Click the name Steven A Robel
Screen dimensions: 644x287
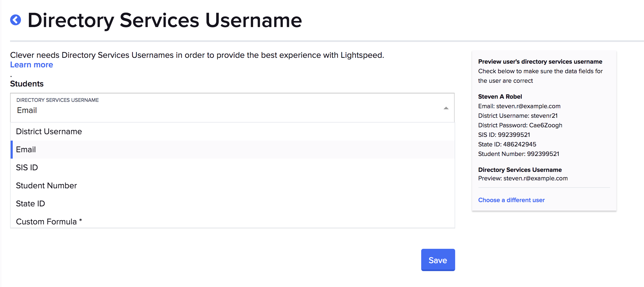point(500,97)
